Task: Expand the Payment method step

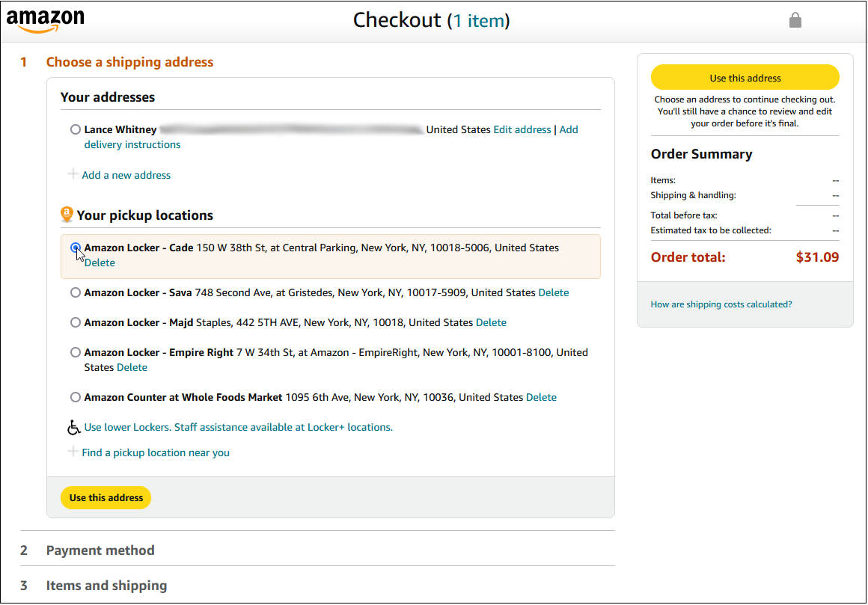Action: [100, 550]
